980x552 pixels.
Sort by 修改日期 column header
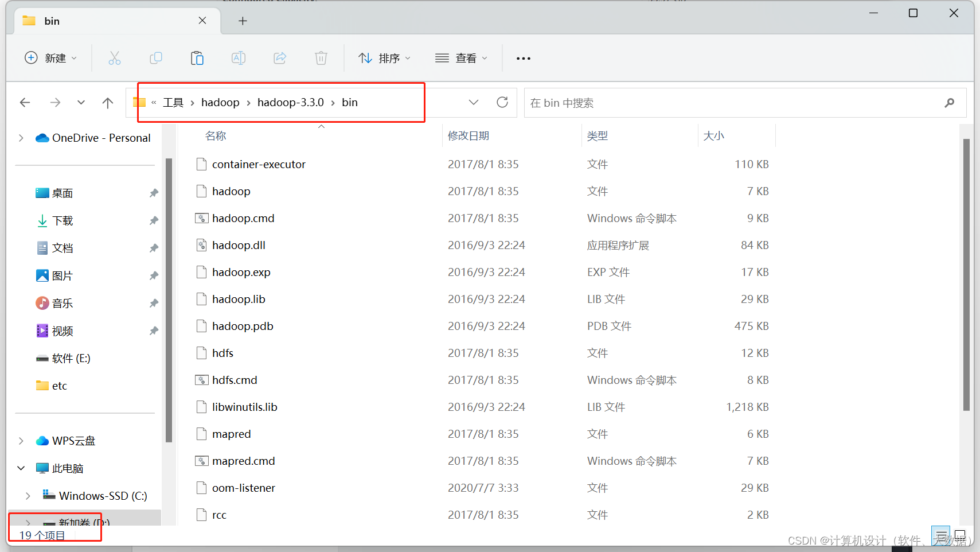[x=468, y=136]
